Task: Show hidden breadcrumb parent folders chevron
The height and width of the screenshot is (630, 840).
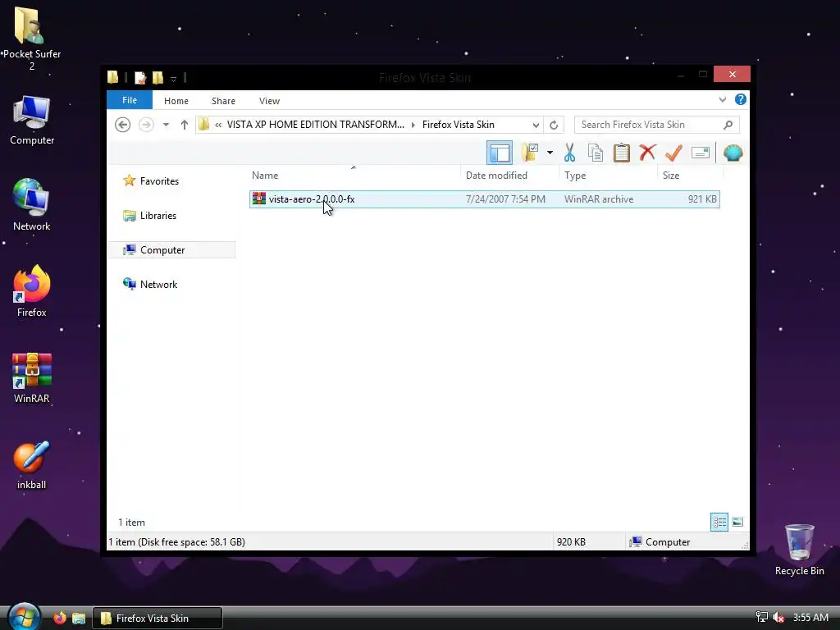Action: (x=218, y=125)
